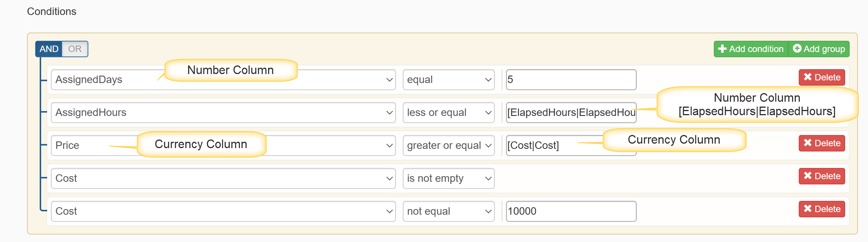This screenshot has height=242, width=868.
Task: Open the Price column dropdown
Action: pos(223,145)
